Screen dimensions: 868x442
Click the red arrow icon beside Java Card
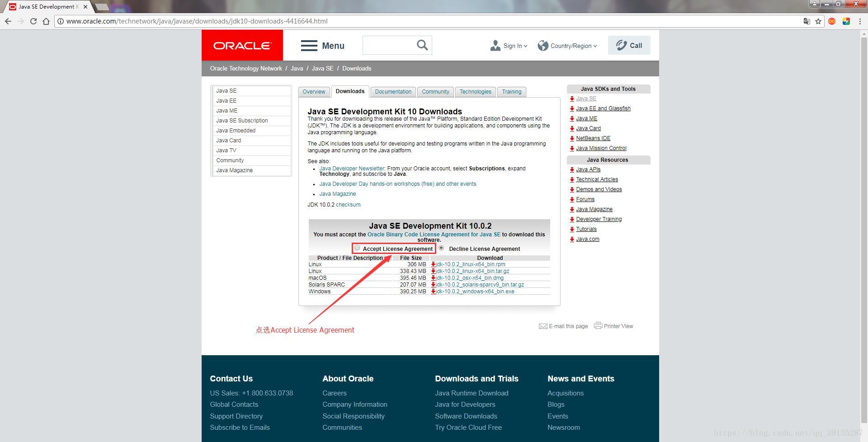(x=572, y=128)
